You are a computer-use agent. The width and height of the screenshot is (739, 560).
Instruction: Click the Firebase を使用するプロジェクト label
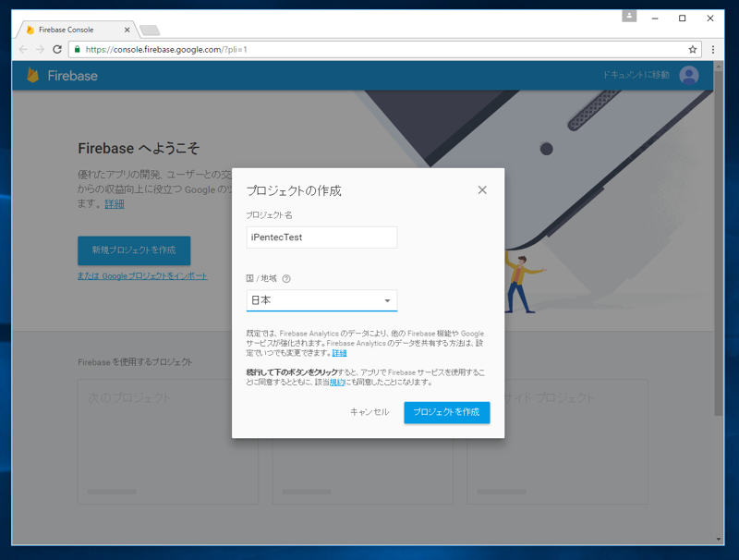[135, 362]
